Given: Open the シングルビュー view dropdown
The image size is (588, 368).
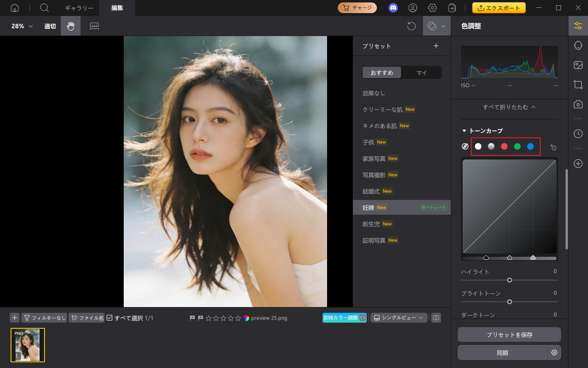Looking at the screenshot, I should [x=399, y=318].
